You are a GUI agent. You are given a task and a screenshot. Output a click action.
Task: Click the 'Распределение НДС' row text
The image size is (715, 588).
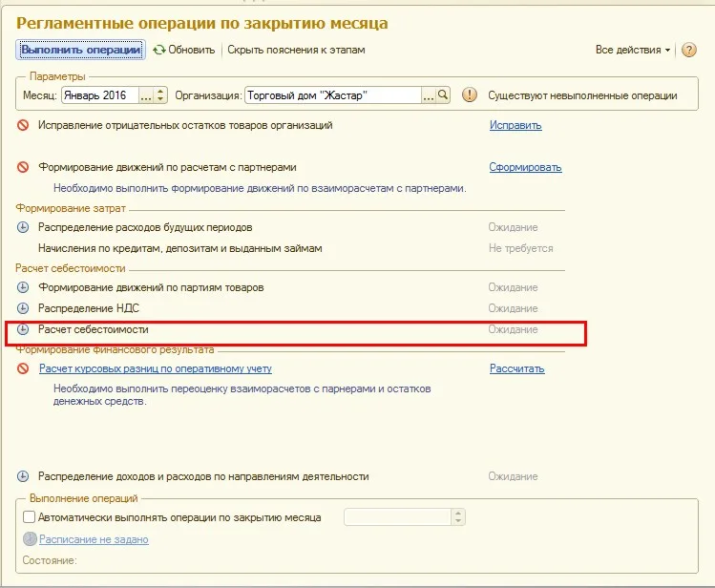tap(89, 308)
